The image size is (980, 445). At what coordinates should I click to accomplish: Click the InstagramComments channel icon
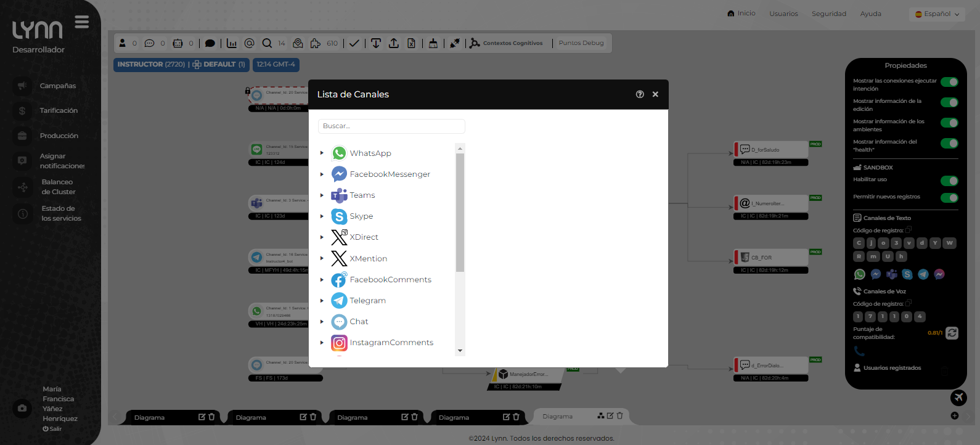(x=339, y=343)
